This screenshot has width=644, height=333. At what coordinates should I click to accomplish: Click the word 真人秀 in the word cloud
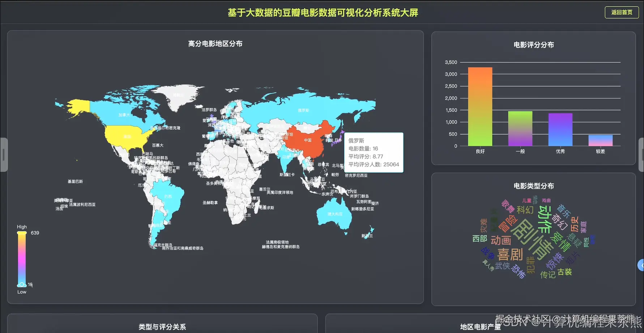click(488, 265)
